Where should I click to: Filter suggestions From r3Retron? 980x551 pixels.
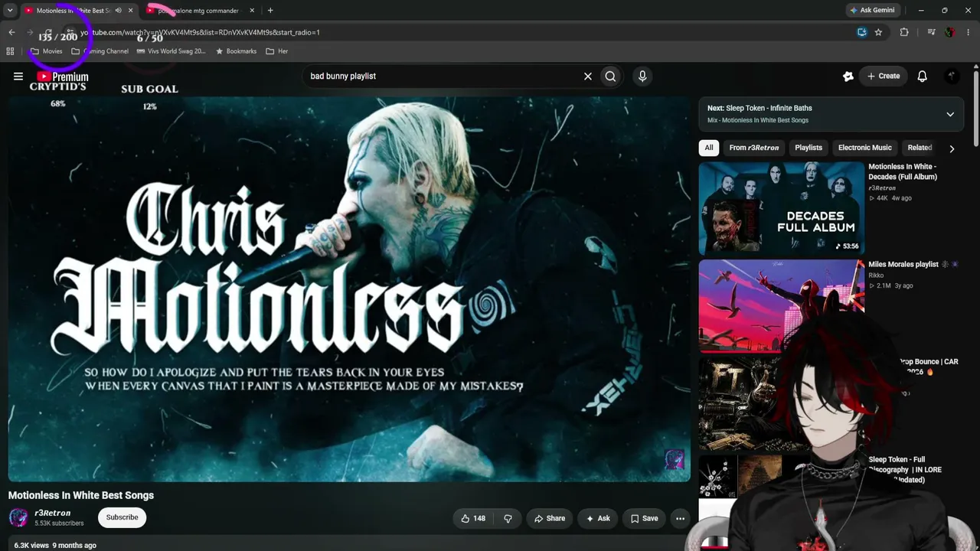pos(754,148)
